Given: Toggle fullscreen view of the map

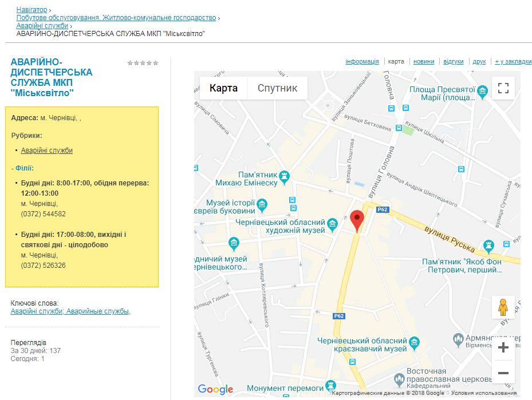Looking at the screenshot, I should 503,88.
